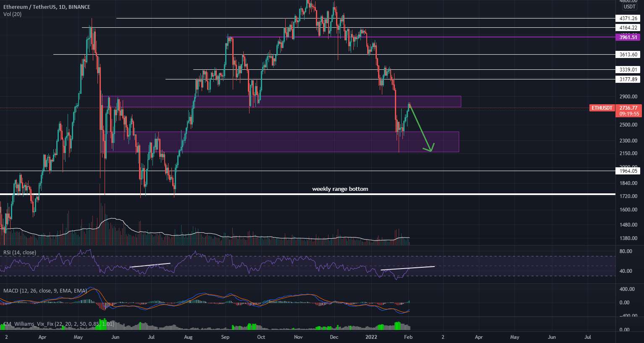
Task: Click the 3177.89 price level label
Action: tap(628, 79)
